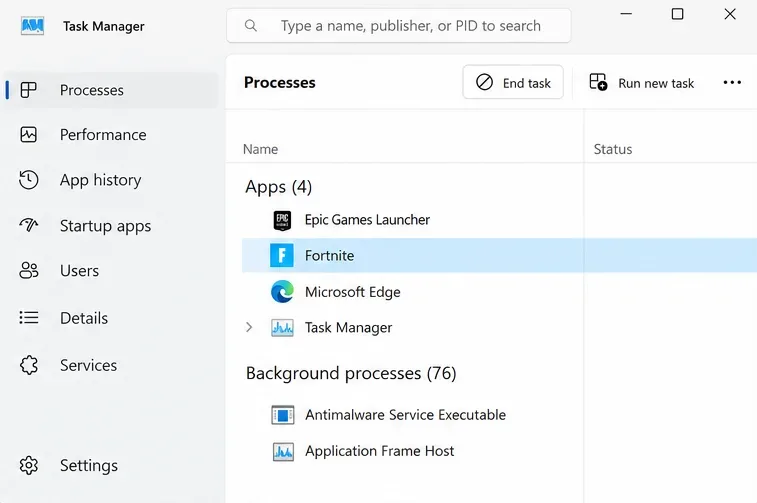Sort by the Name column header

(260, 149)
